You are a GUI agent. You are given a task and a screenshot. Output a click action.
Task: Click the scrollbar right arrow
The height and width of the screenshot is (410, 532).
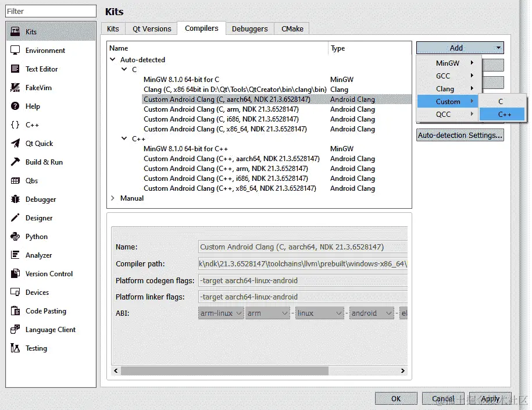(403, 370)
